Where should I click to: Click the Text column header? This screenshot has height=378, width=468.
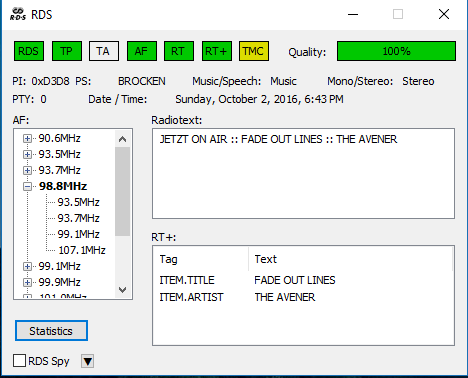[350, 259]
